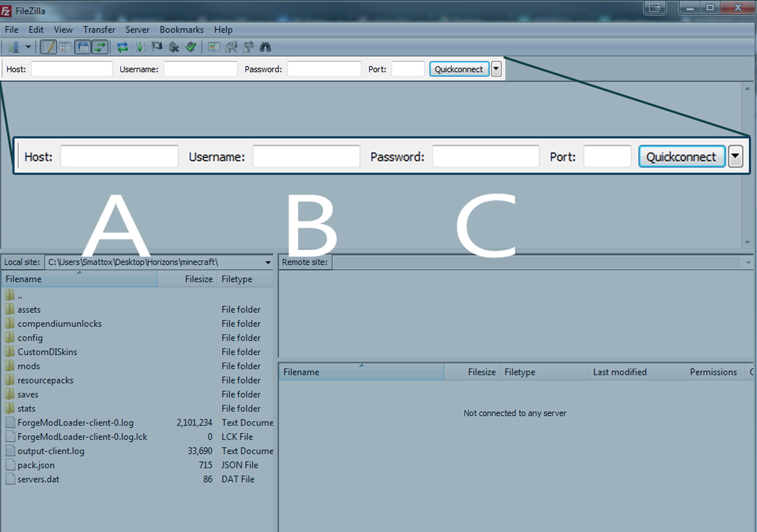Sort remote pane by Last modified header

click(637, 372)
